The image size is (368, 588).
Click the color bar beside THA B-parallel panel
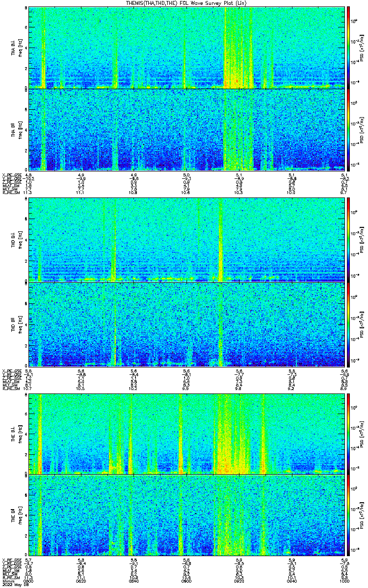(348, 129)
